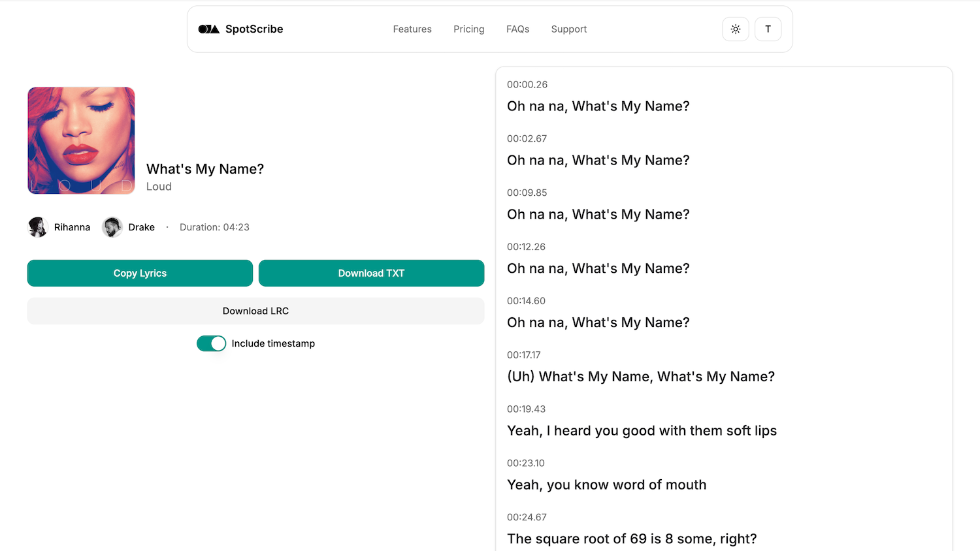The image size is (980, 551).
Task: Open the Features nav item
Action: 412,29
